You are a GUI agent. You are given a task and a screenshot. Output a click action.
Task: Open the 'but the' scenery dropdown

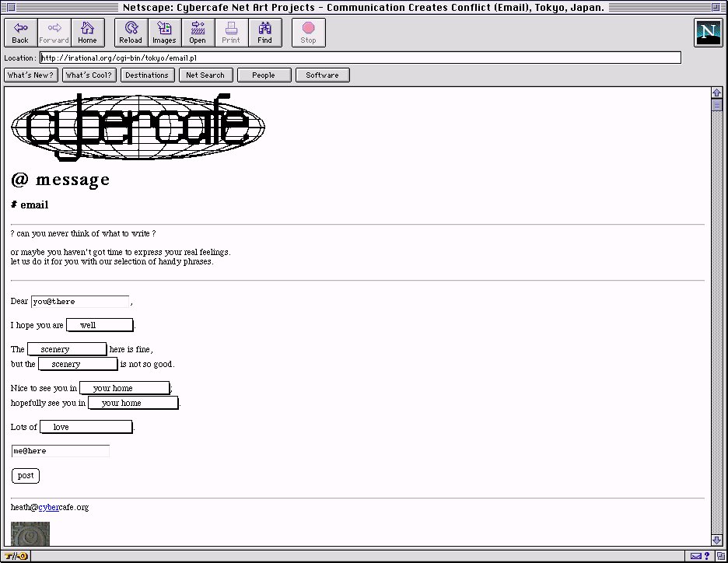pyautogui.click(x=78, y=364)
